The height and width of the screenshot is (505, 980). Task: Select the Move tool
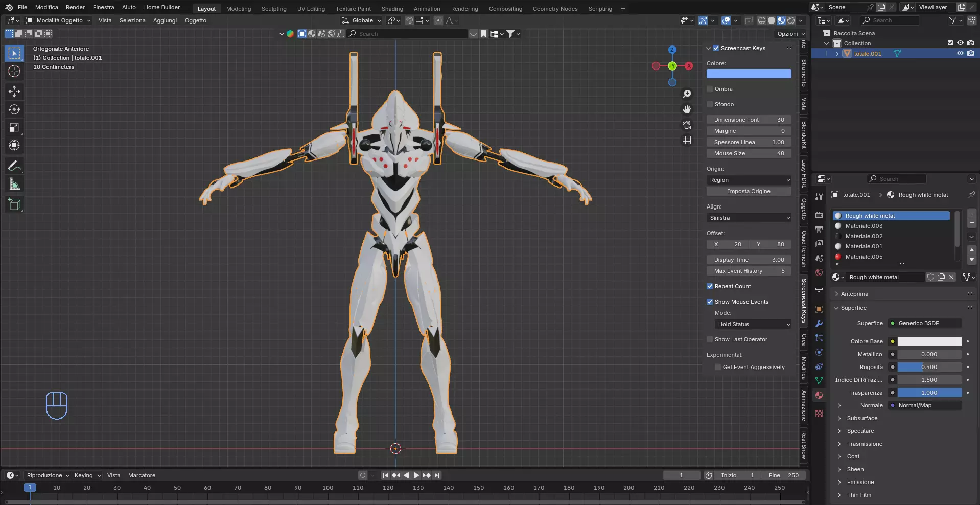[14, 91]
